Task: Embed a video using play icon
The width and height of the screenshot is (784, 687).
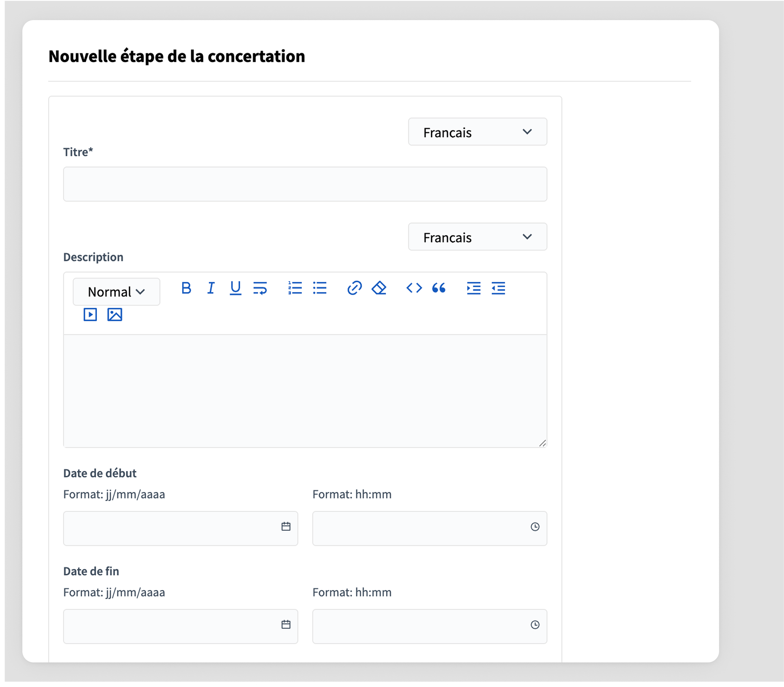Action: coord(90,315)
